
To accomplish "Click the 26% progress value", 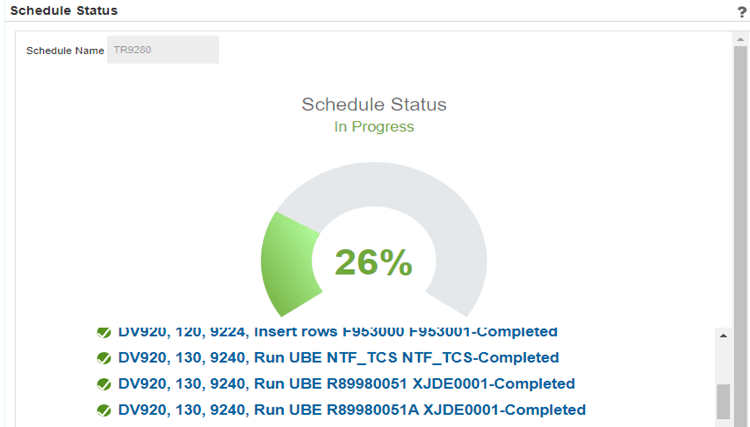I will click(x=373, y=262).
